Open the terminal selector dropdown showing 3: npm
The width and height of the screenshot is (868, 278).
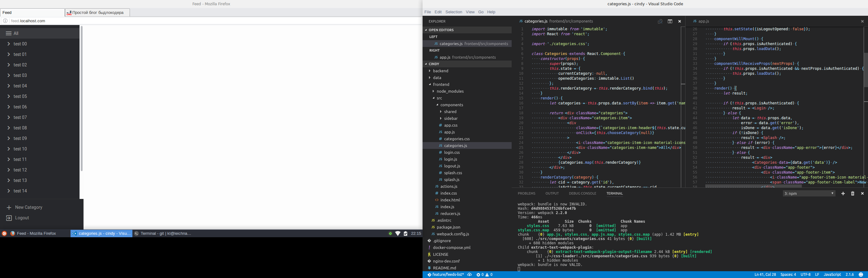pyautogui.click(x=809, y=194)
